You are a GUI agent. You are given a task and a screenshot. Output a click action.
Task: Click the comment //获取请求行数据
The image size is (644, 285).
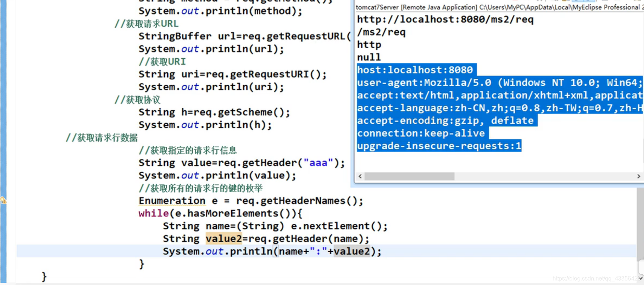tap(102, 137)
